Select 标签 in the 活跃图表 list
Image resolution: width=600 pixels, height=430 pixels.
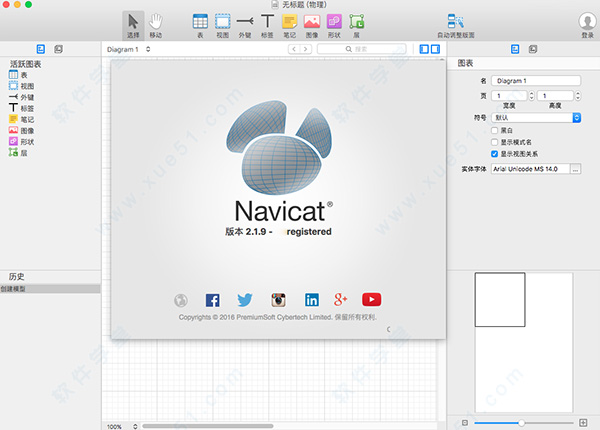(21, 108)
